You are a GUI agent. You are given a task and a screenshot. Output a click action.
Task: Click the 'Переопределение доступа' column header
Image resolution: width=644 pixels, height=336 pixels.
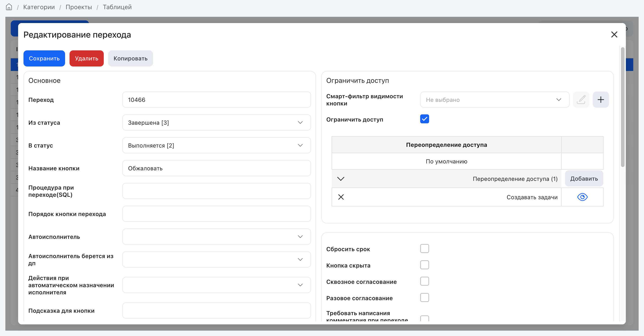(x=446, y=145)
